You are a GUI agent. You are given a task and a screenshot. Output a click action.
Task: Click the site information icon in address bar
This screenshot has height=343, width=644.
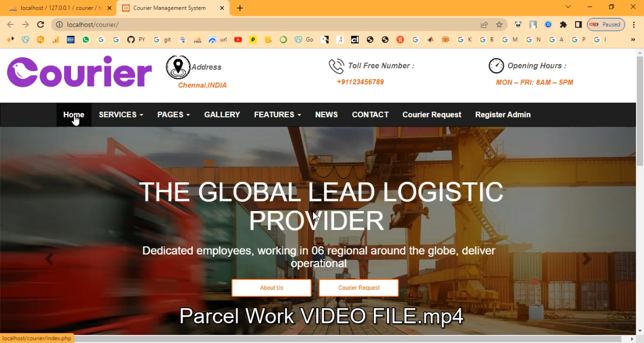point(59,24)
